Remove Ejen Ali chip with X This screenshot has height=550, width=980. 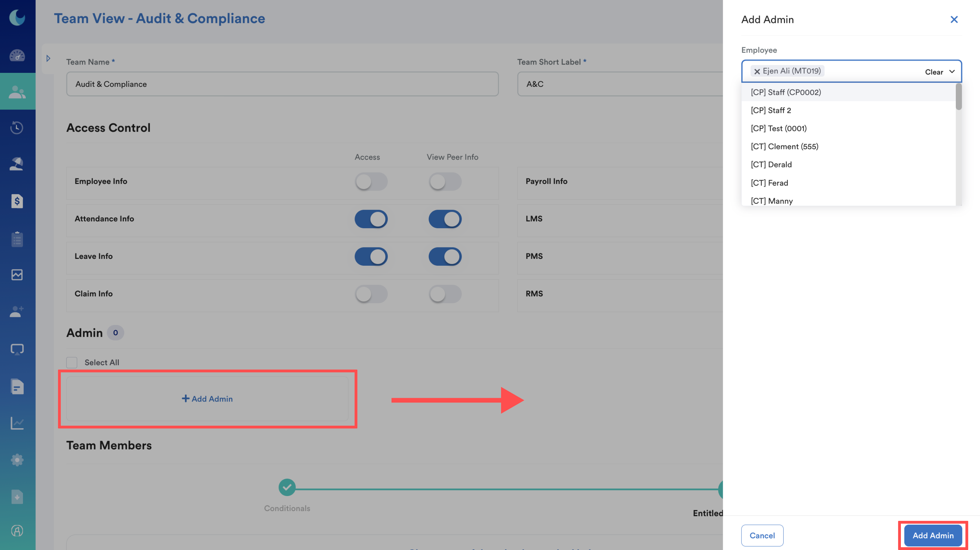[757, 71]
